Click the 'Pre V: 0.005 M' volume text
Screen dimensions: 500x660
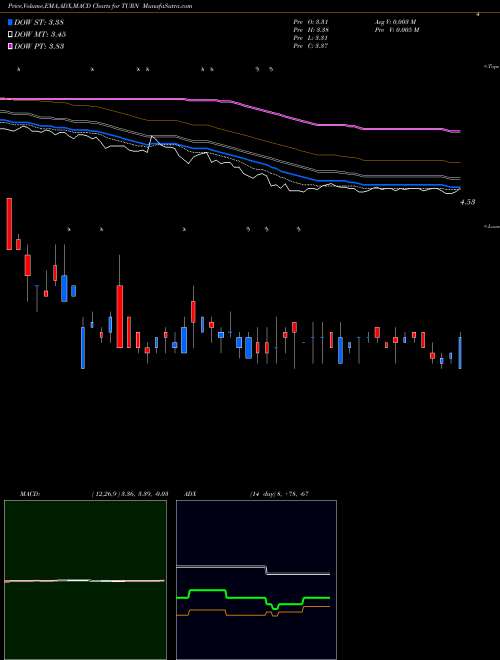(396, 30)
